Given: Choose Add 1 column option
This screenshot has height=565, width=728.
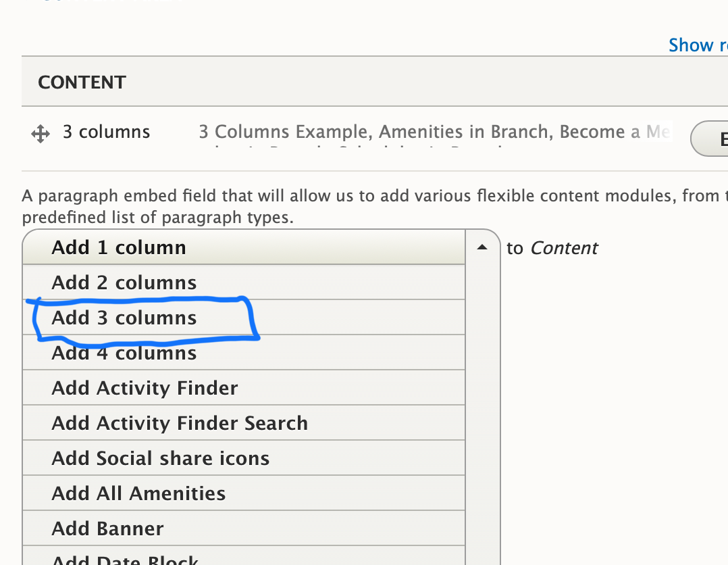Looking at the screenshot, I should point(244,247).
